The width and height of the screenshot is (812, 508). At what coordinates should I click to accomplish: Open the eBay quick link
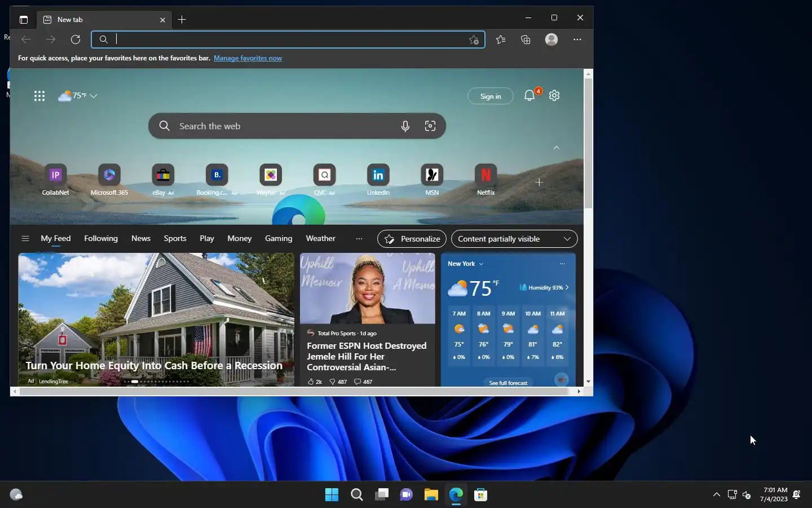[163, 180]
